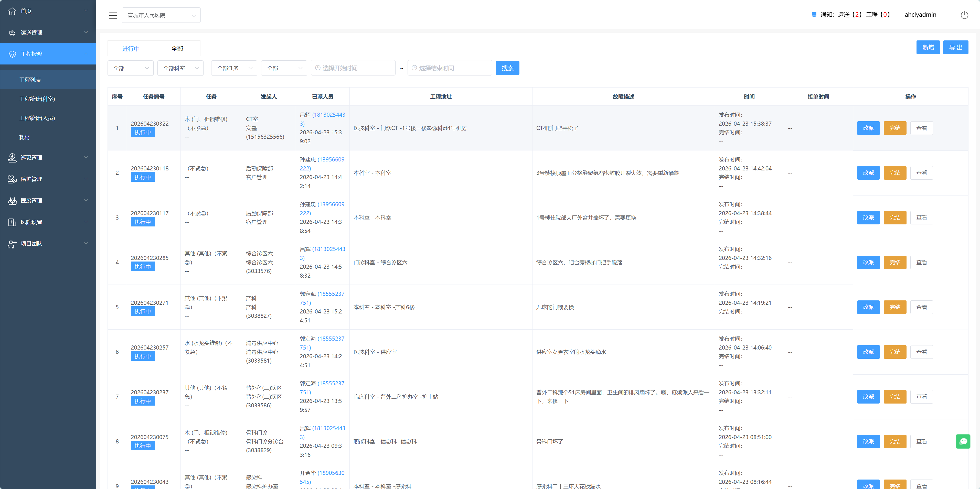980x489 pixels.
Task: Click the 医废管理 biohazard icon
Action: point(12,200)
